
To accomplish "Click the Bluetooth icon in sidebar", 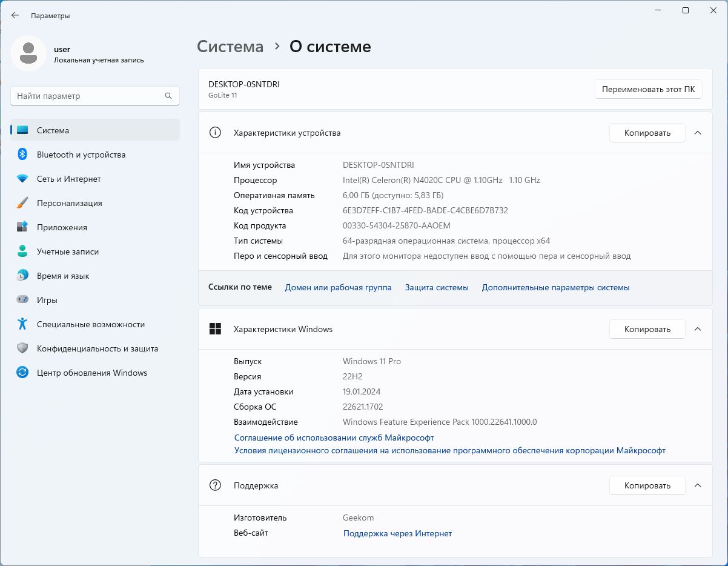I will 22,155.
